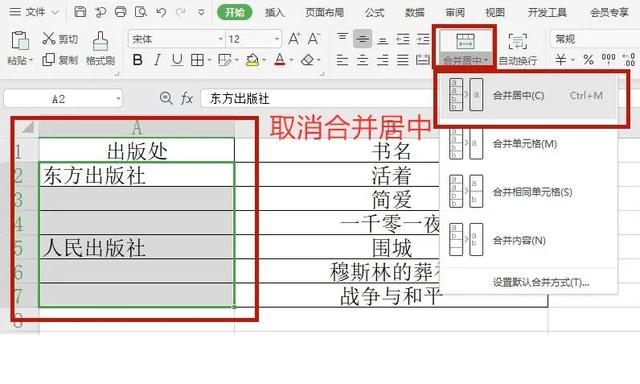Set vertical Top Align
640x384 pixels.
tap(342, 38)
